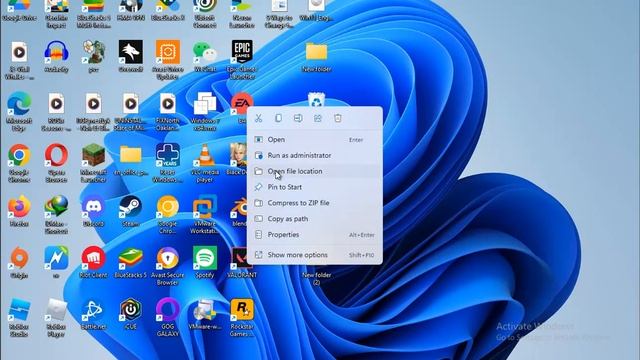Click the Rename icon in context menu
640x360 pixels.
[x=298, y=118]
